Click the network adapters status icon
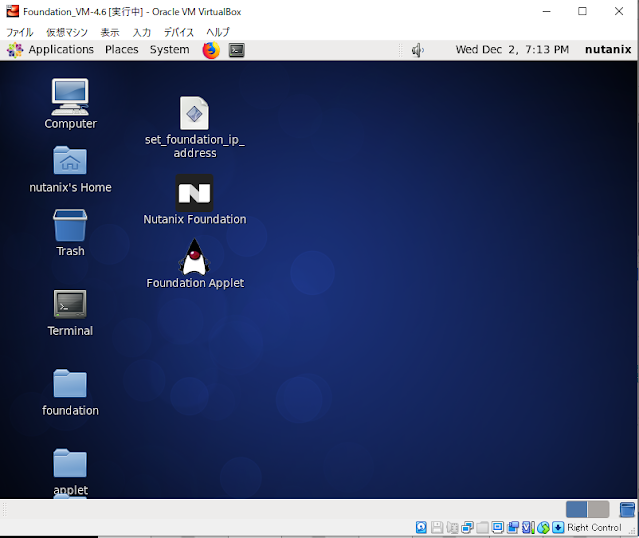The width and height of the screenshot is (639, 538). (x=467, y=527)
